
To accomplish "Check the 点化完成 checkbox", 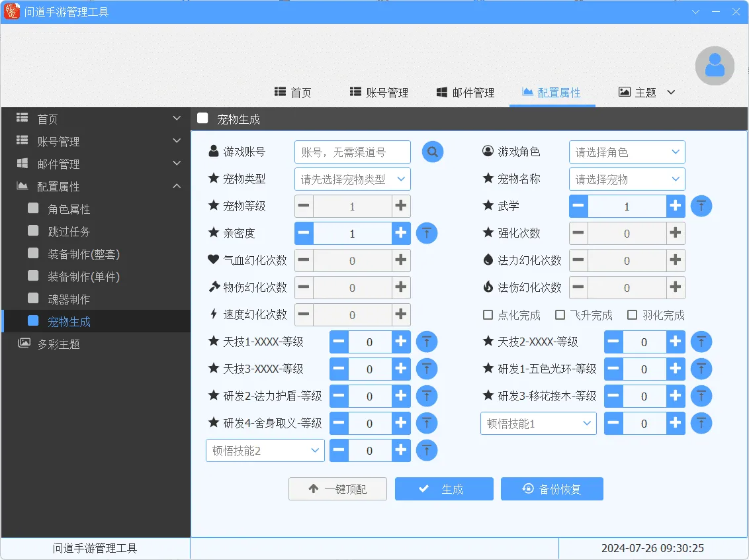I will click(x=488, y=315).
